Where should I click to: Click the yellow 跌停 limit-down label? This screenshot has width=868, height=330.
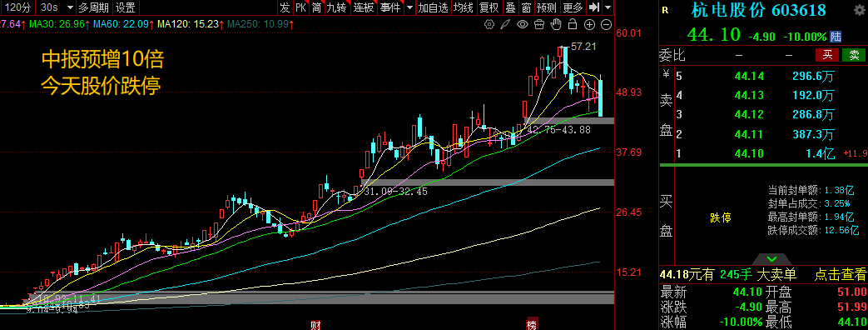721,218
